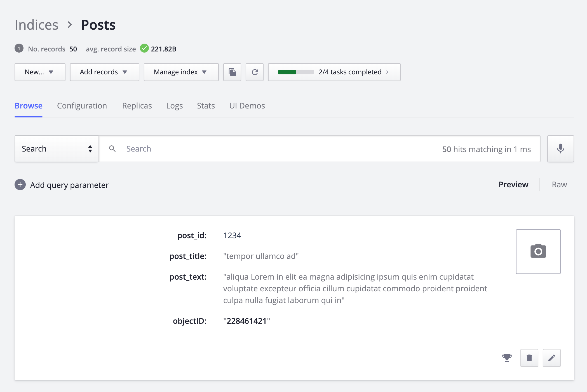The height and width of the screenshot is (392, 587).
Task: Click the trophy ranking icon on record
Action: point(507,358)
